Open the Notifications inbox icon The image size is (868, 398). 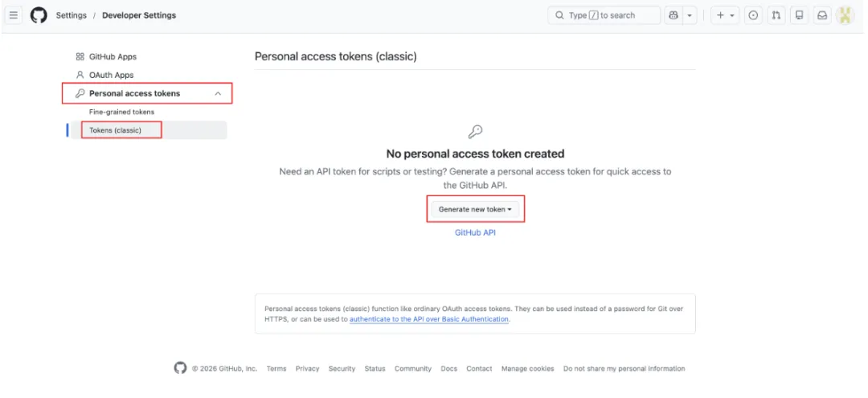click(821, 15)
